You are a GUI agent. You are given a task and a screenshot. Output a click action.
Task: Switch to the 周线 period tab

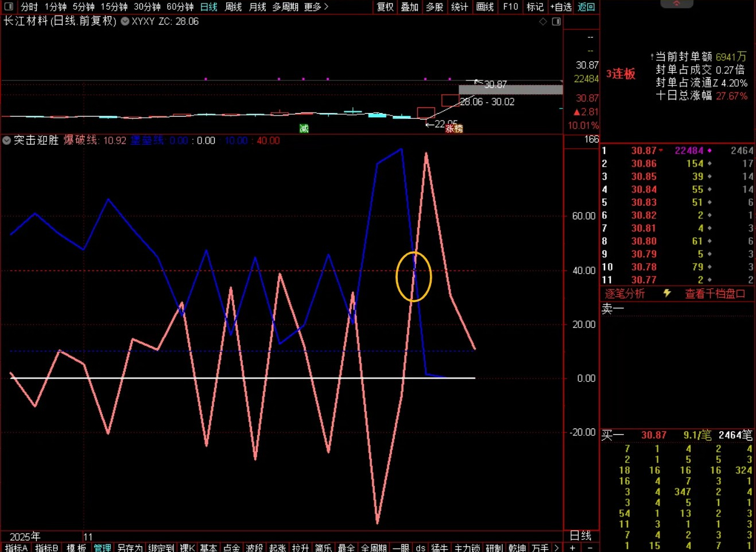tap(233, 7)
